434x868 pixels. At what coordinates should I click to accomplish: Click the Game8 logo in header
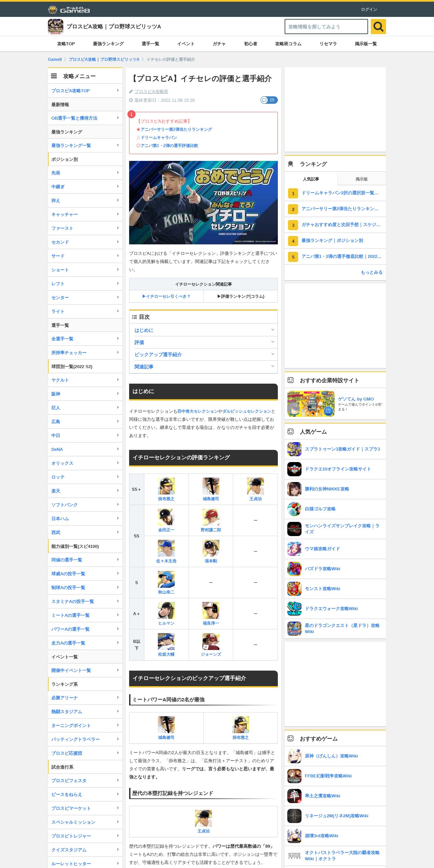tap(69, 9)
